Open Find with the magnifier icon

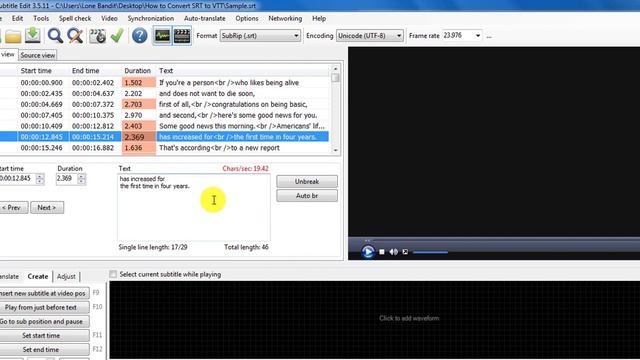point(55,36)
